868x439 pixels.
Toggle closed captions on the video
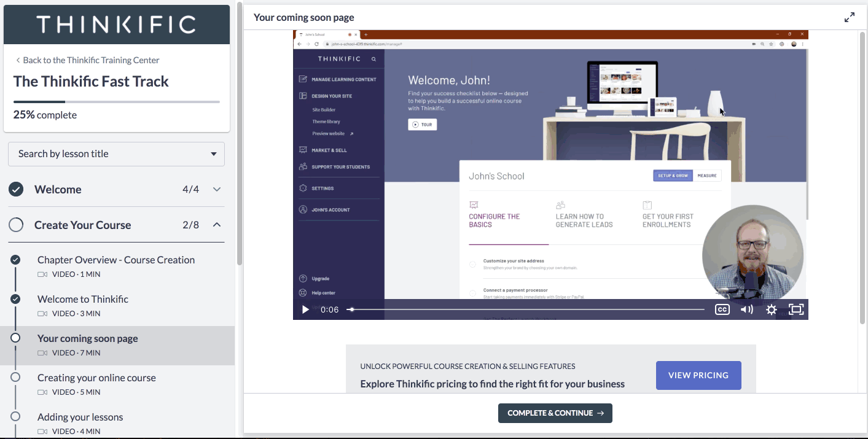pyautogui.click(x=722, y=309)
